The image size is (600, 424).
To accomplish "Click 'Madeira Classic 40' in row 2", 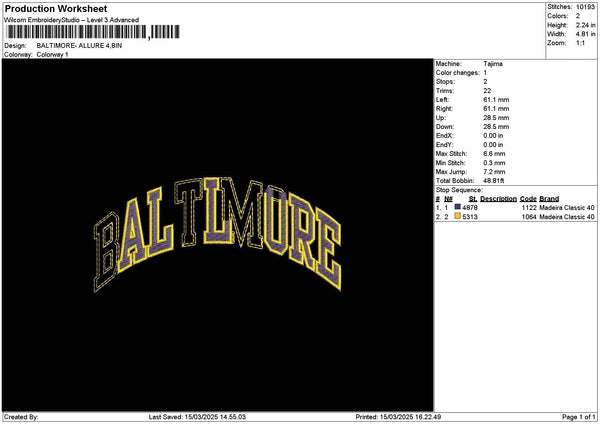I will [x=567, y=217].
